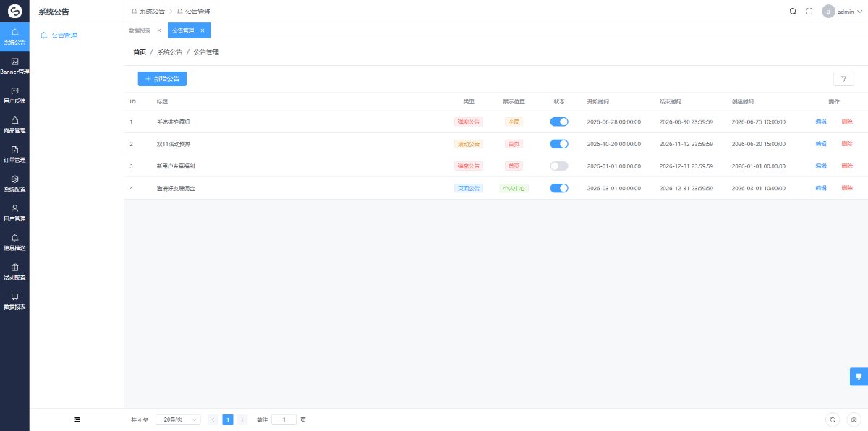This screenshot has height=431, width=868.
Task: Delete the 系统维护通知 announcement
Action: coord(847,122)
